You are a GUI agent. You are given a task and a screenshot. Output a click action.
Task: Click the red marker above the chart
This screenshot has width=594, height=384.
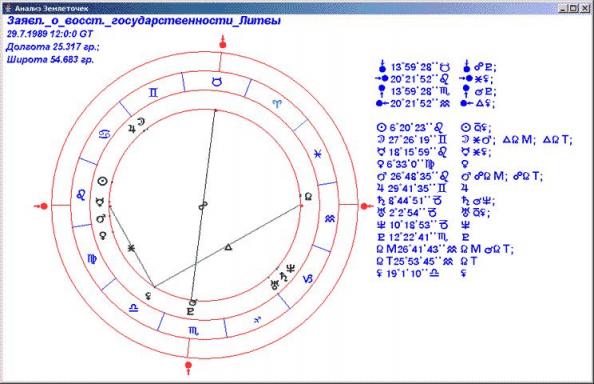pos(223,43)
